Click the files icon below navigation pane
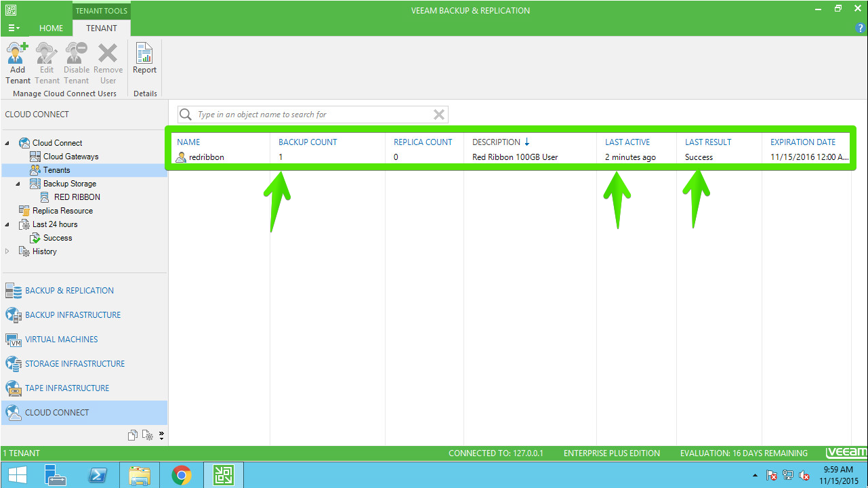The height and width of the screenshot is (488, 868). pos(133,435)
